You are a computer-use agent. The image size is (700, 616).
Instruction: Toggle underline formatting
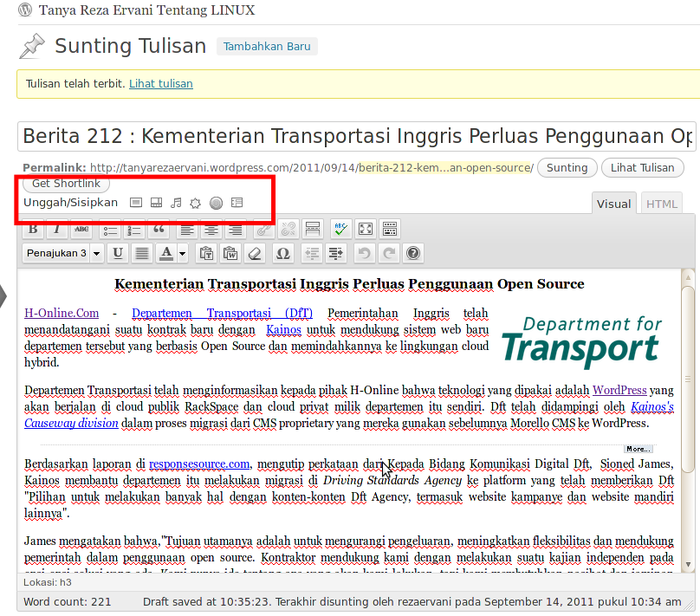tap(118, 253)
